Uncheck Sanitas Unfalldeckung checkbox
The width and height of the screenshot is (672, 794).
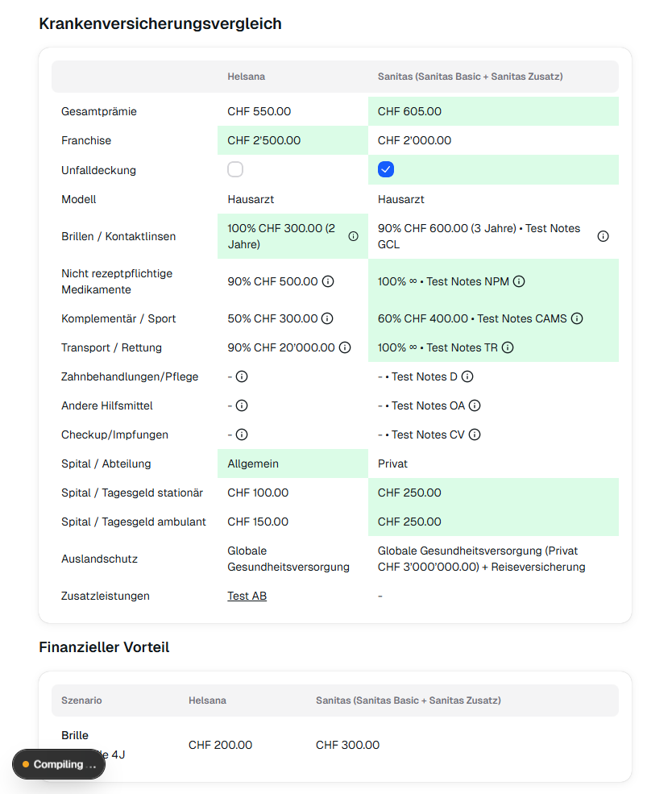[x=386, y=169]
